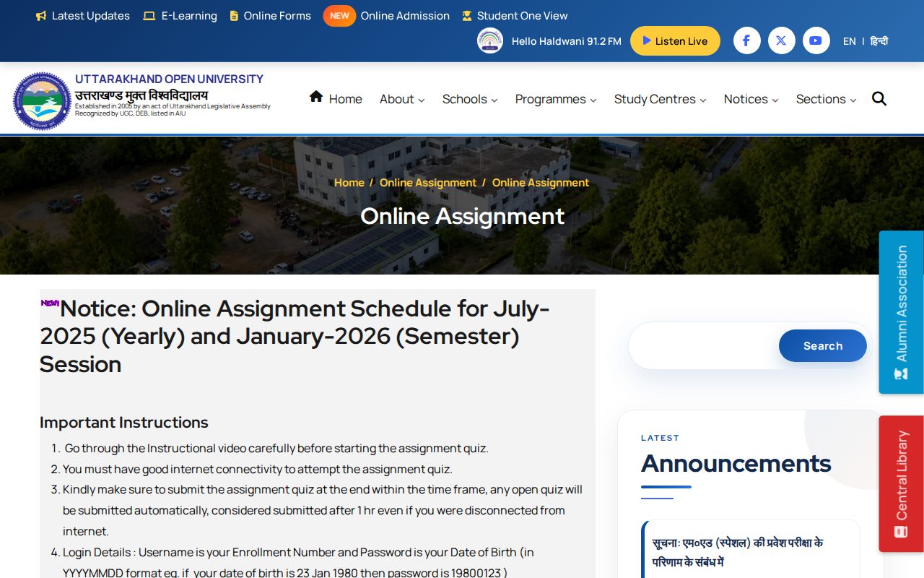Open E-Learning from the top bar

click(189, 16)
